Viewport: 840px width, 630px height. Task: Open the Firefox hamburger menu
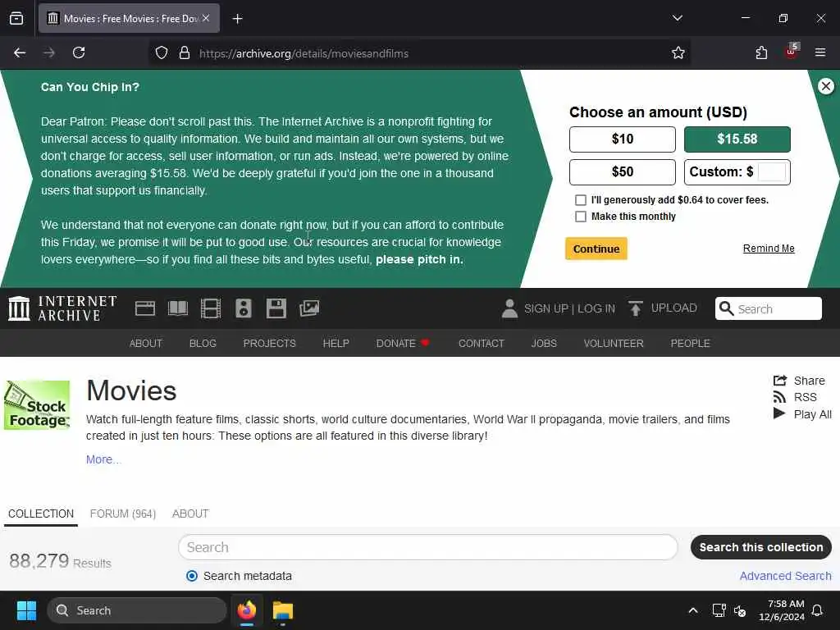tap(820, 52)
